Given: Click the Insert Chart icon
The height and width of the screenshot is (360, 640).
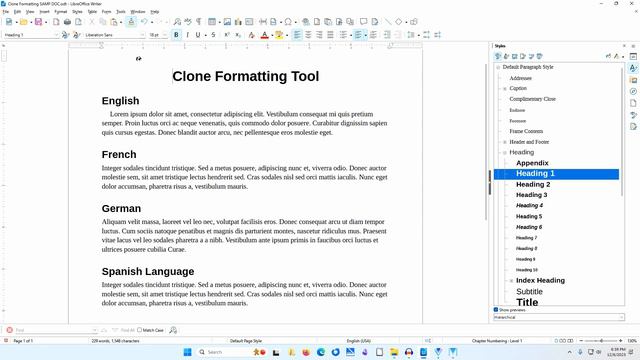Looking at the screenshot, I should pyautogui.click(x=238, y=22).
